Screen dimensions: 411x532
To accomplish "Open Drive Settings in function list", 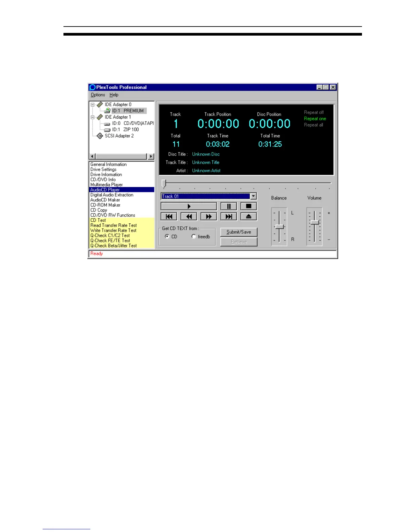I will click(103, 170).
